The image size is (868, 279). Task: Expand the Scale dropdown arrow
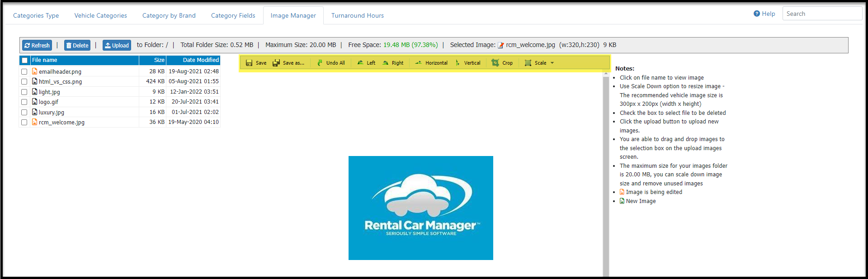pos(552,63)
